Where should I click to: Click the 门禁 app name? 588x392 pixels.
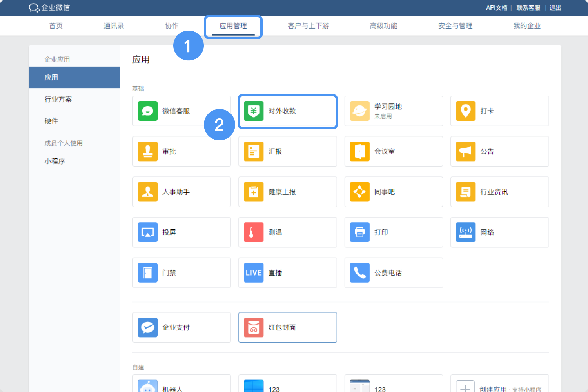[169, 272]
